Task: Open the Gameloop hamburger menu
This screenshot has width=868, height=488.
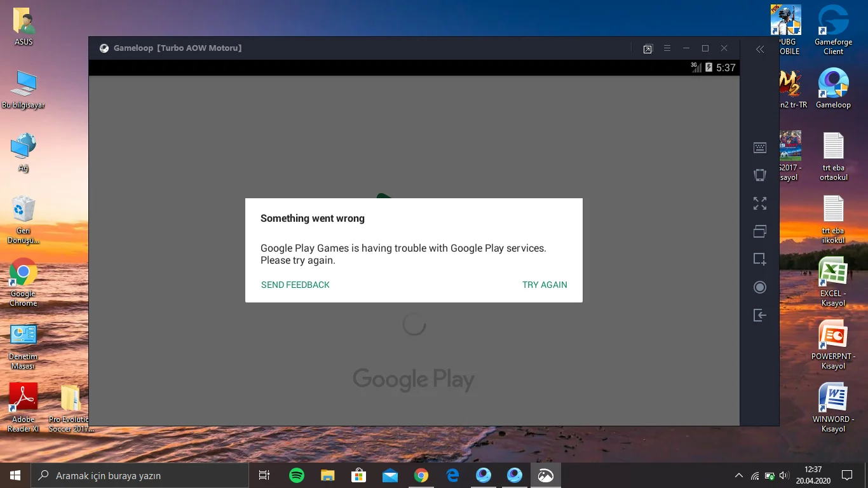Action: point(667,48)
